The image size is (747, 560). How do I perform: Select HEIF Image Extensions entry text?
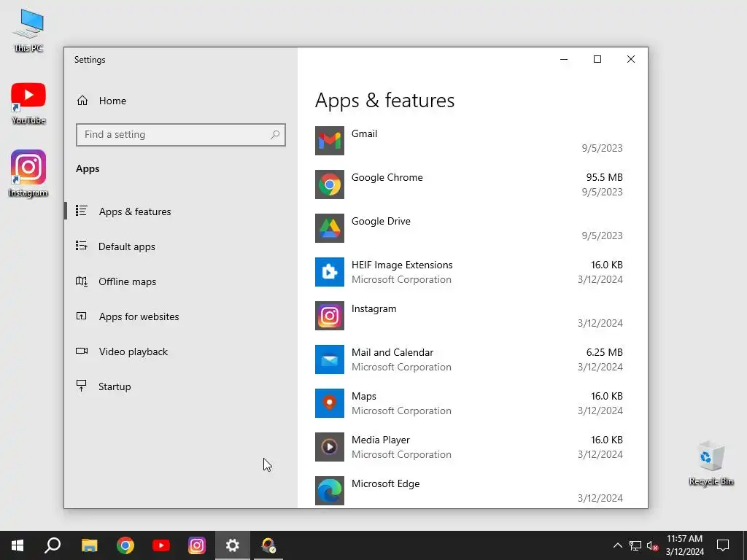(x=402, y=265)
